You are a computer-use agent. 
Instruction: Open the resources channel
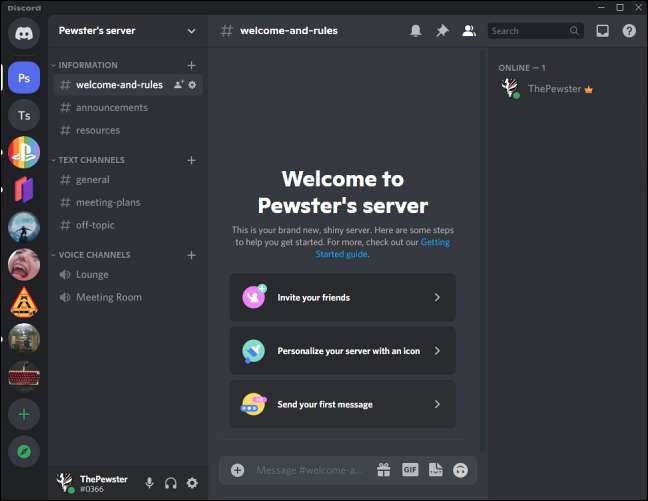[x=128, y=131]
